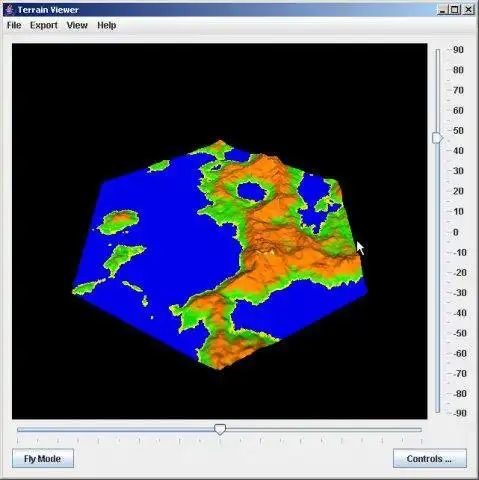Open the Export menu
Screen dimensions: 479x480
pos(44,25)
